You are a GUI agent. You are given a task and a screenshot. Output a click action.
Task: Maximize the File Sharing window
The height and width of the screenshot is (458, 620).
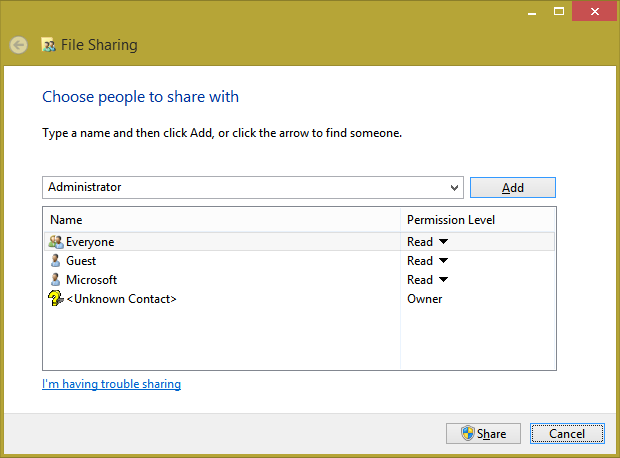click(559, 11)
